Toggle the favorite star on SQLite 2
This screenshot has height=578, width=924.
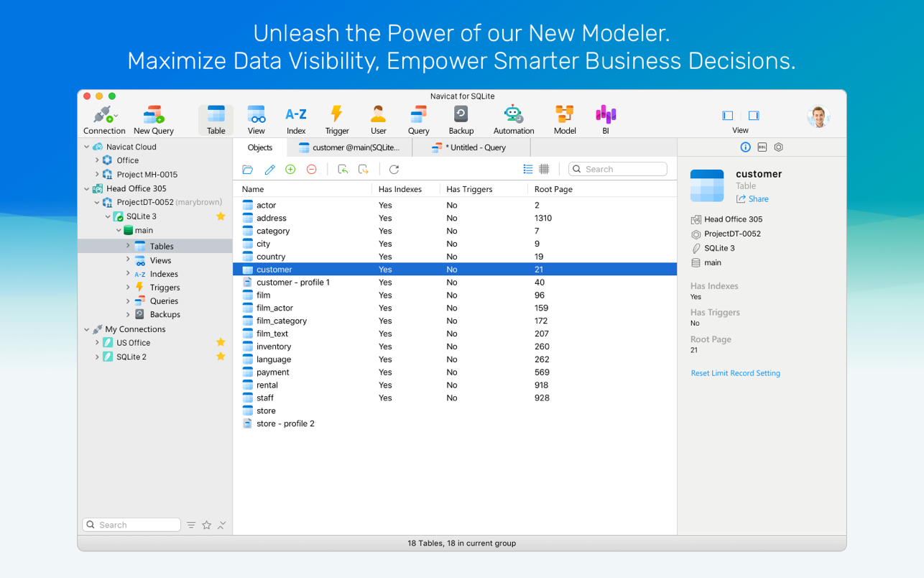pyautogui.click(x=221, y=357)
